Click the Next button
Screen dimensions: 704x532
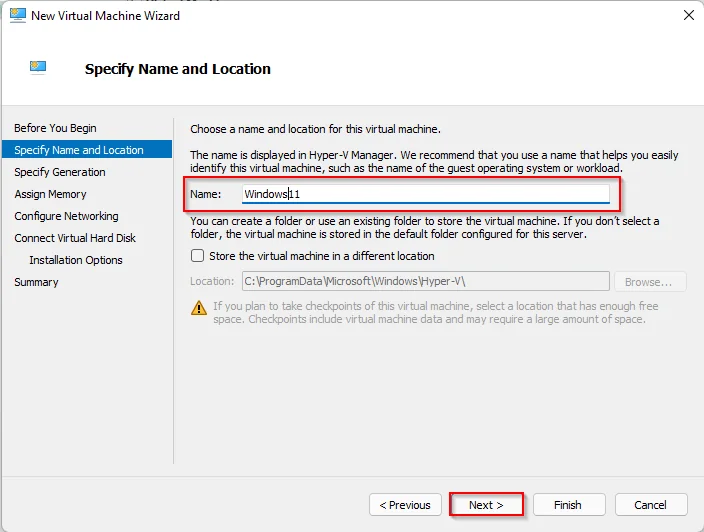click(x=486, y=505)
